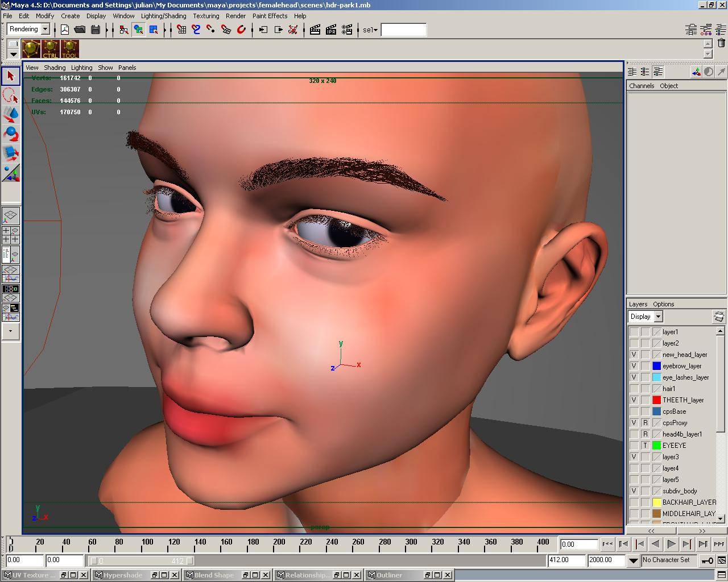
Task: Activate the Rotate tool
Action: click(x=11, y=134)
